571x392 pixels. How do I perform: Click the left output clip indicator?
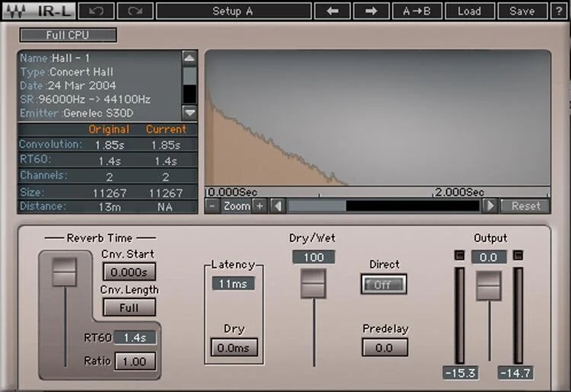pyautogui.click(x=460, y=255)
